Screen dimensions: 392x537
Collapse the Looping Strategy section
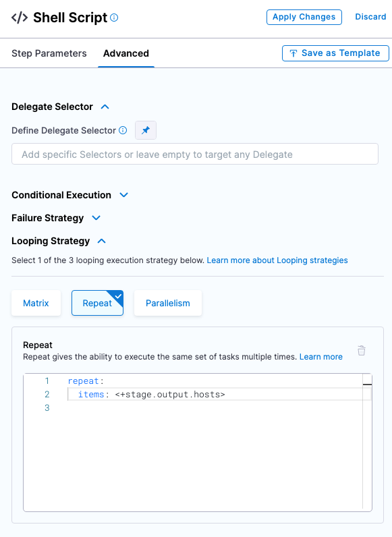click(x=101, y=241)
